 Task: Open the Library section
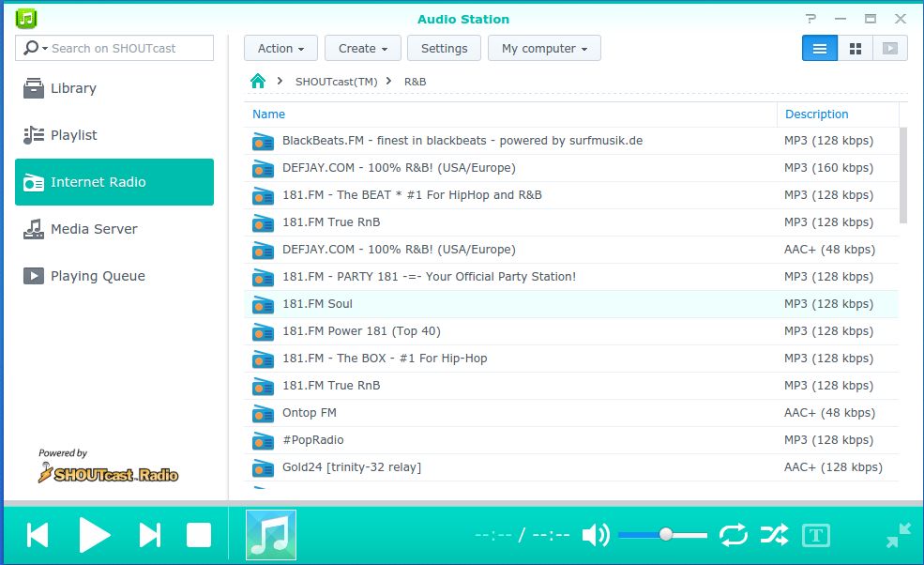click(x=114, y=88)
